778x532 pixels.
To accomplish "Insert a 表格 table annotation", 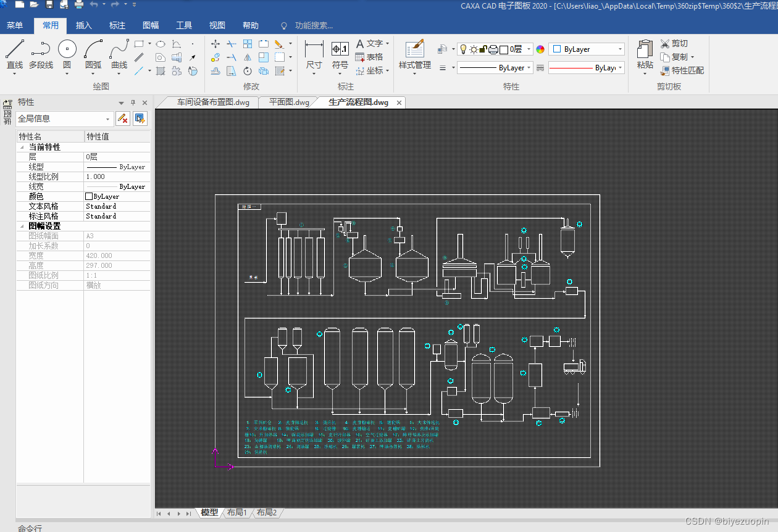I will pos(369,57).
